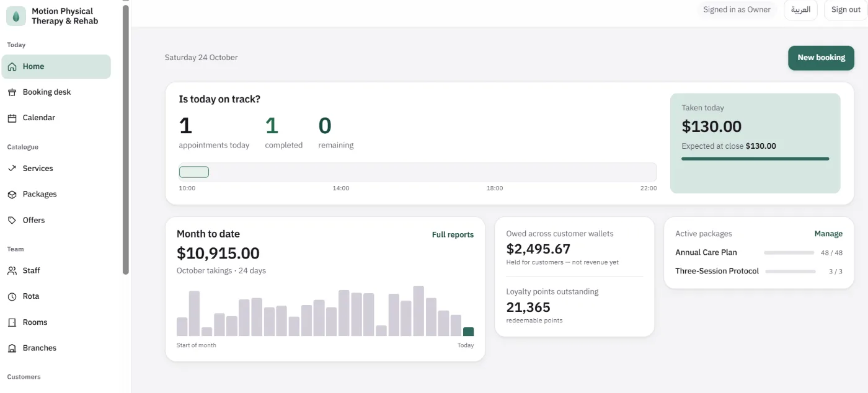868x393 pixels.
Task: Open the Rooms page label
Action: [x=35, y=322]
